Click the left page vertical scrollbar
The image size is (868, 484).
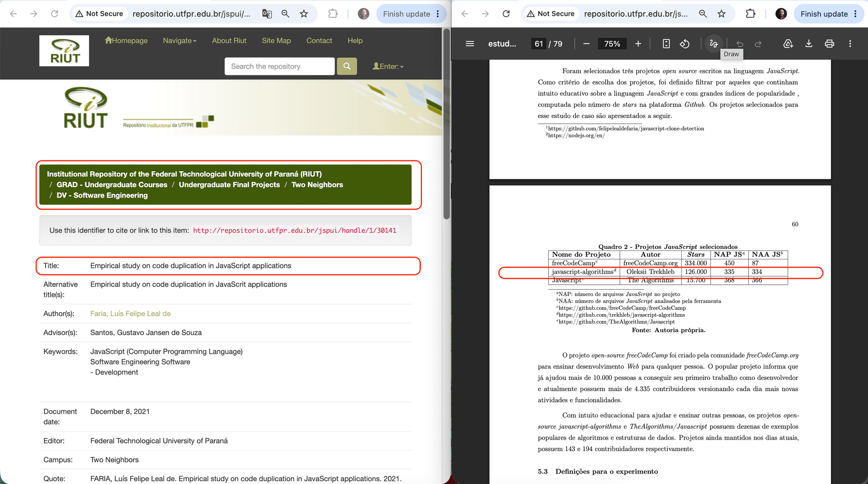[x=447, y=124]
